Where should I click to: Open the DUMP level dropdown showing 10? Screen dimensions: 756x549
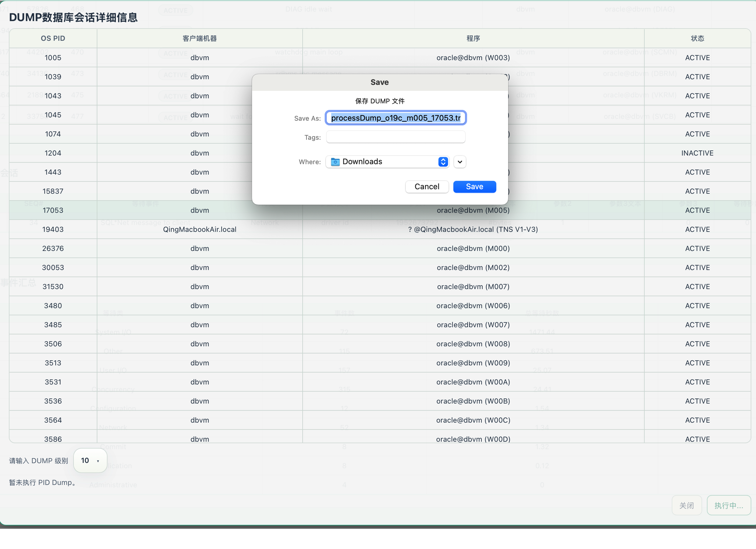coord(90,460)
